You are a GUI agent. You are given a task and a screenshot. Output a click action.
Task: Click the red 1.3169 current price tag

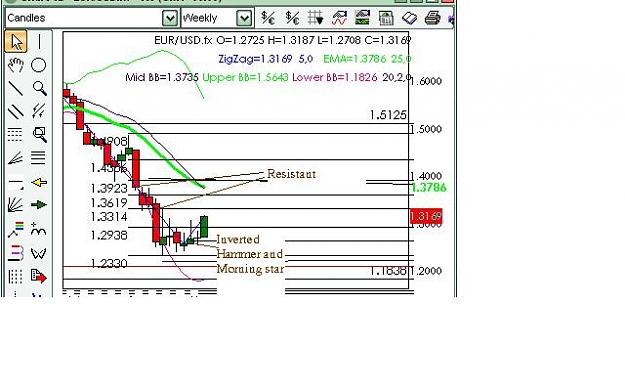426,216
